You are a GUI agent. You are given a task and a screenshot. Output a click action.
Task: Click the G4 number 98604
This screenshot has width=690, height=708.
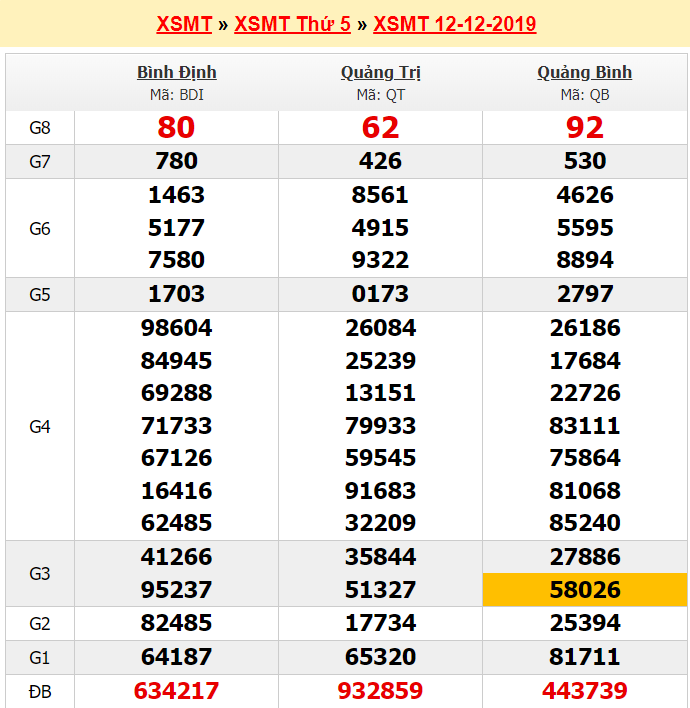(x=177, y=328)
